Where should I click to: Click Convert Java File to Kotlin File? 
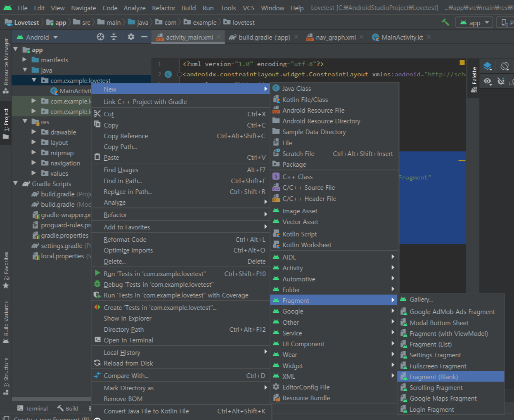click(x=180, y=411)
